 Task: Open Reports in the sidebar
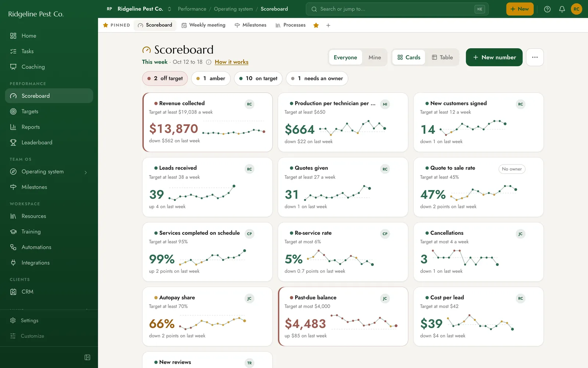[x=49, y=127]
